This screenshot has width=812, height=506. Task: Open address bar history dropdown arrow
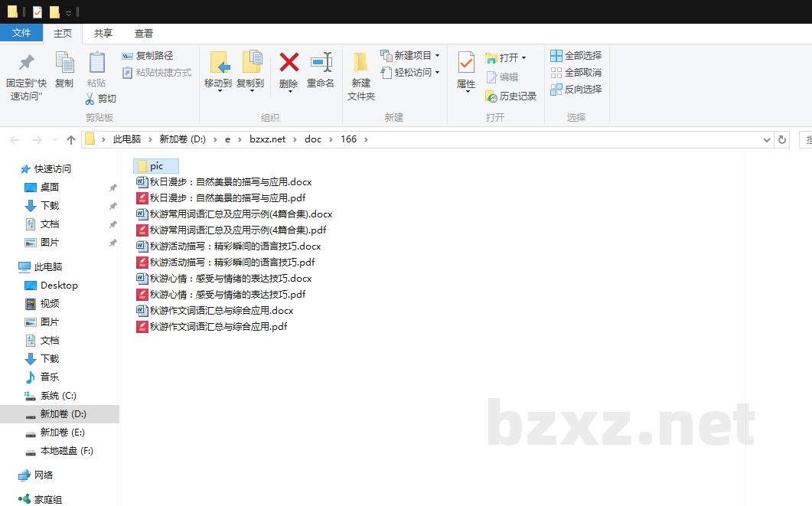(767, 139)
